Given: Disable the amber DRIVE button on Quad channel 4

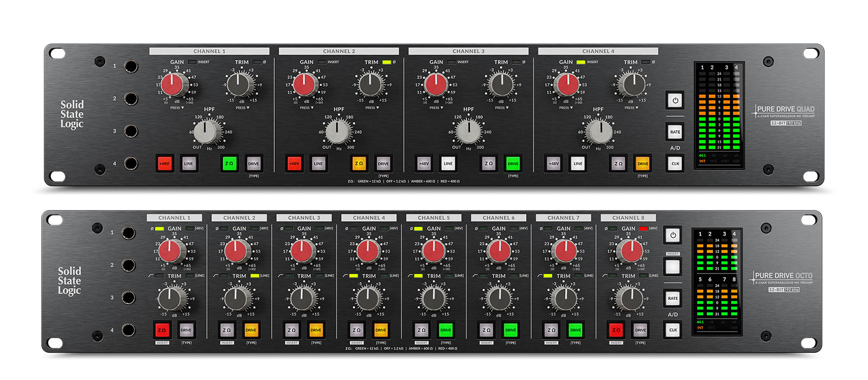Looking at the screenshot, I should point(643,163).
